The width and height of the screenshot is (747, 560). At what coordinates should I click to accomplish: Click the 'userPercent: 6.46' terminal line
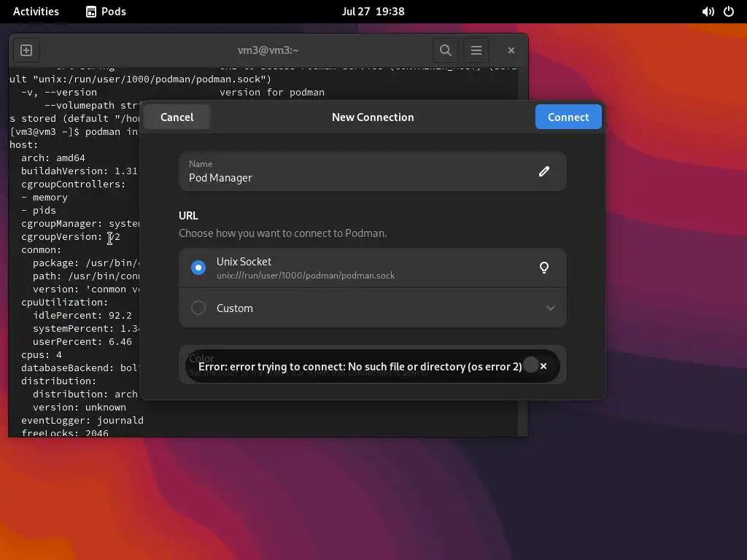(82, 341)
